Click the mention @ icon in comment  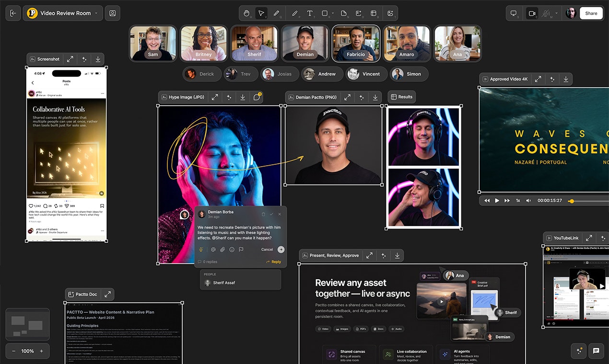213,249
